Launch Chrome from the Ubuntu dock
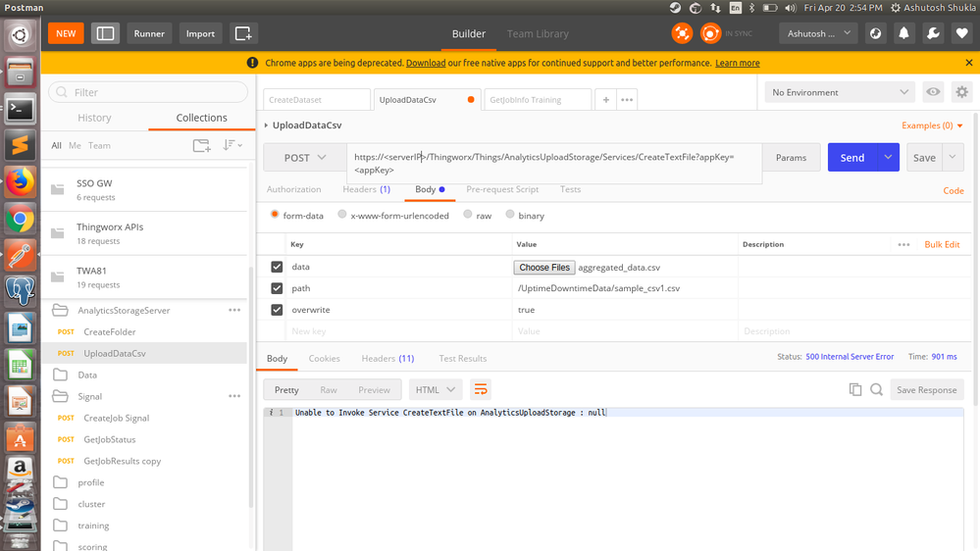 pos(20,220)
